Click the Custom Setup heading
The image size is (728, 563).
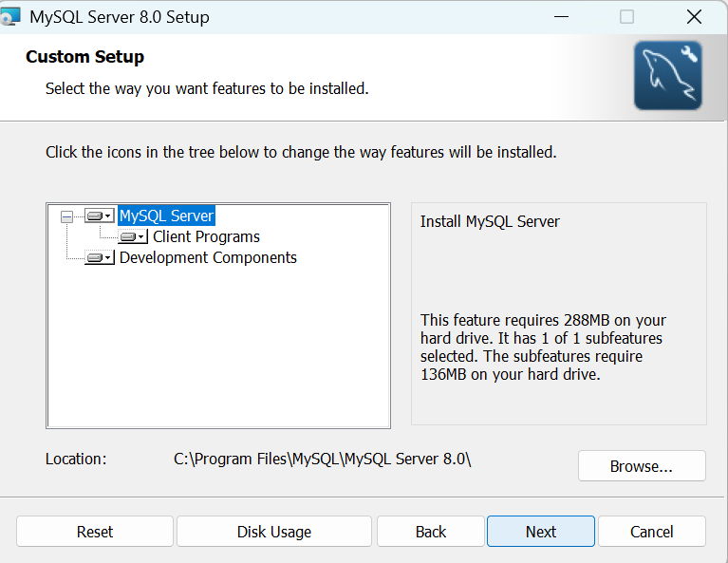(x=85, y=57)
